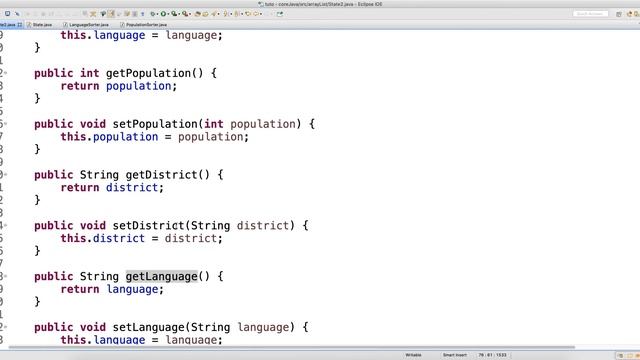Click Smart Insert in status bar
Viewport: 640px width, 360px height.
(455, 355)
